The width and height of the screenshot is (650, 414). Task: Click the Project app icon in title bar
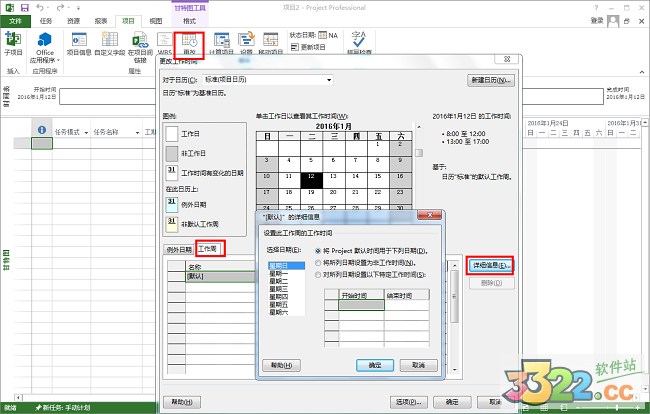click(x=10, y=7)
